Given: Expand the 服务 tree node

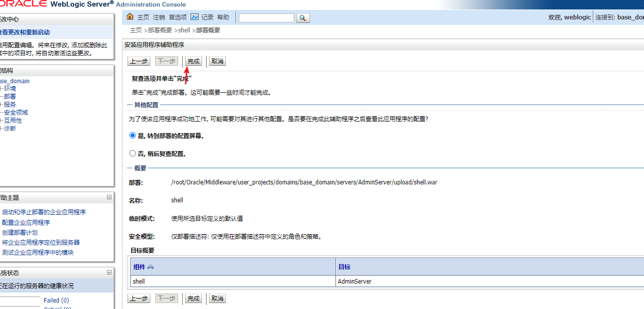Looking at the screenshot, I should tap(1, 105).
